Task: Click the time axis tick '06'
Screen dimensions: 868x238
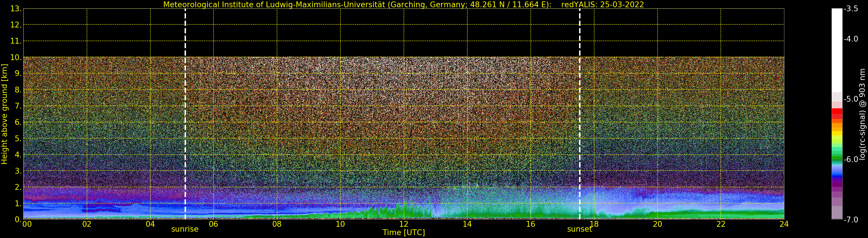Action: click(x=214, y=224)
